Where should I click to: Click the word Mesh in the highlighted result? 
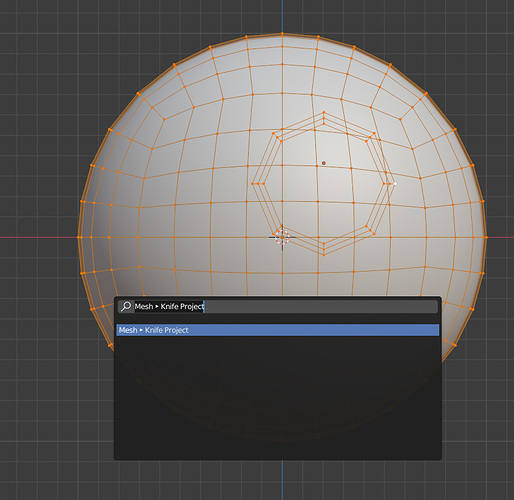[x=128, y=330]
